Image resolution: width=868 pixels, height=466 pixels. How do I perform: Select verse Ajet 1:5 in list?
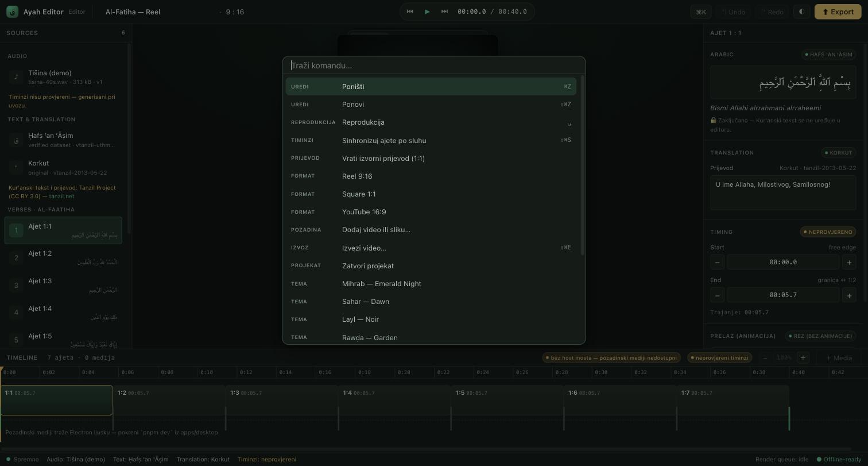[63, 340]
